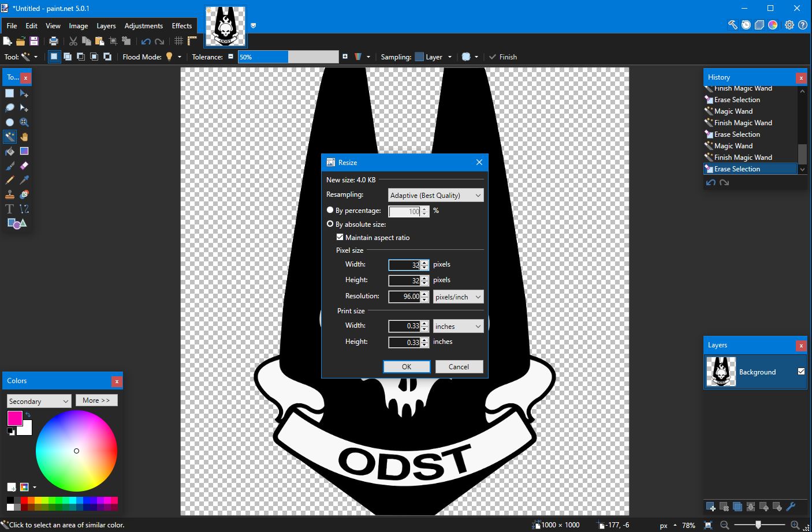Select the Color Picker eyedropper tool

(24, 180)
